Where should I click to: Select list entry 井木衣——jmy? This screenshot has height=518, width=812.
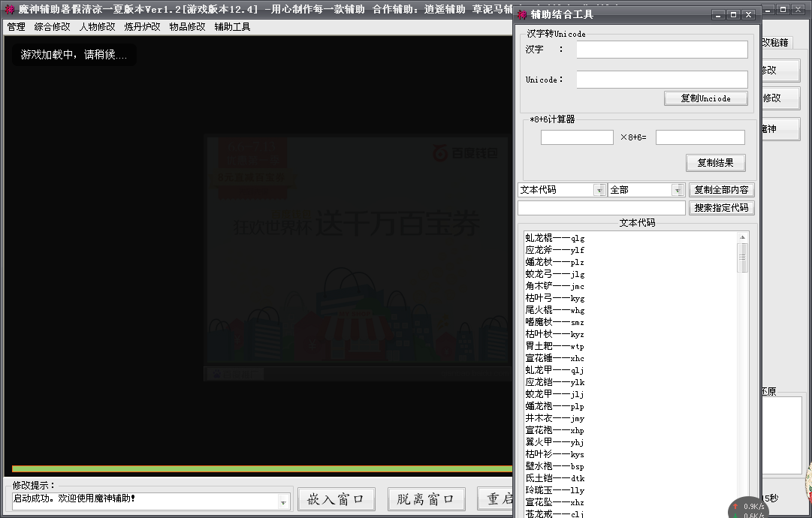555,418
